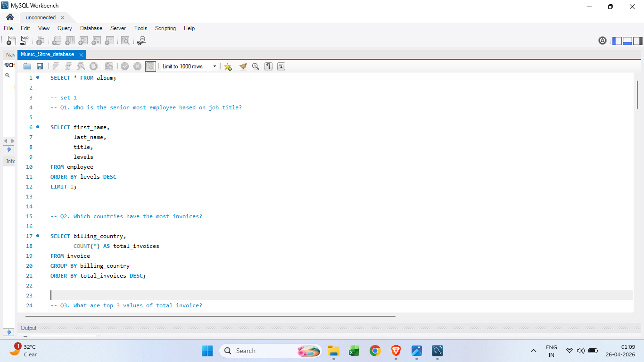Rollback transaction X icon
This screenshot has height=362, width=644.
(x=138, y=66)
